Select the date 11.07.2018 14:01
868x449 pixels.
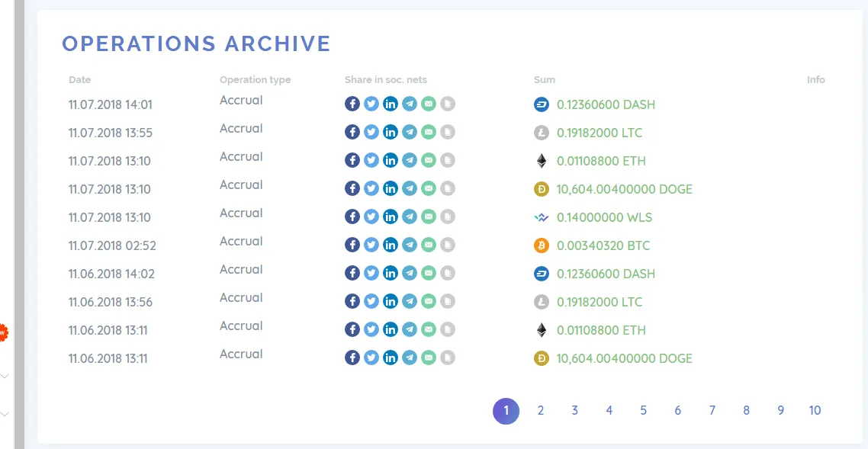110,105
